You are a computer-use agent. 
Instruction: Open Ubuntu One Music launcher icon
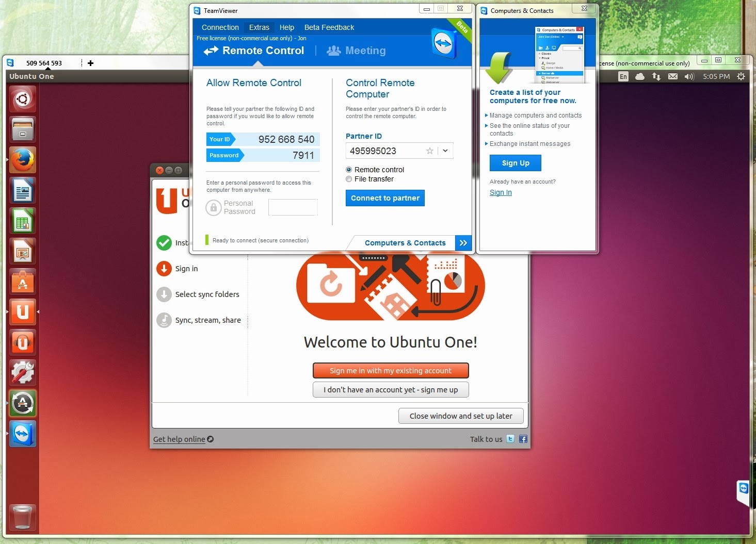[x=23, y=342]
